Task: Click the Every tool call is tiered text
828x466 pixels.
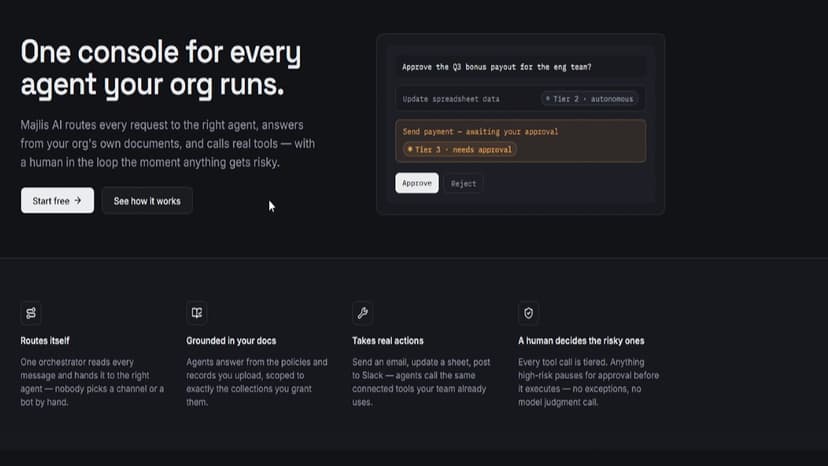Action: (x=588, y=382)
